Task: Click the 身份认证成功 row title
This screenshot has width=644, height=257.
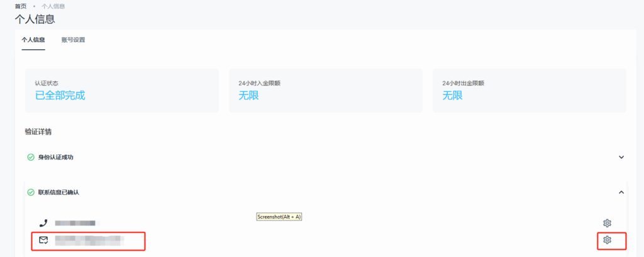Action: 55,157
